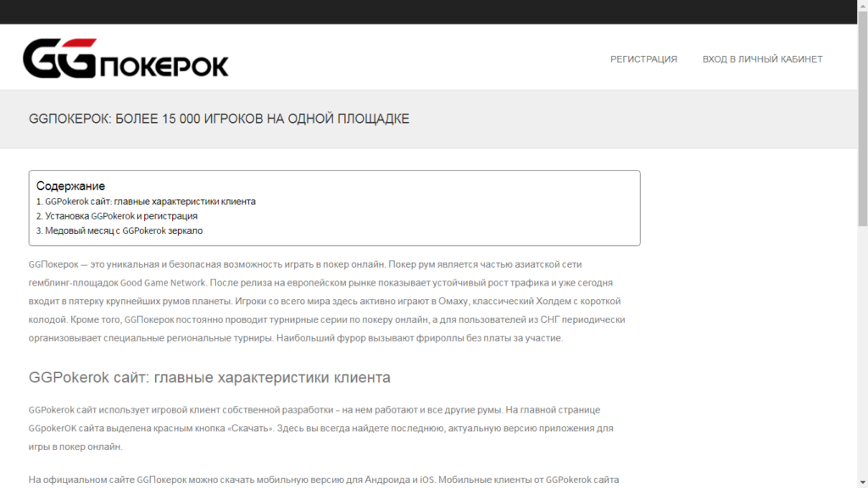The height and width of the screenshot is (488, 868).
Task: Click the scrollbar down arrow
Action: (x=862, y=482)
